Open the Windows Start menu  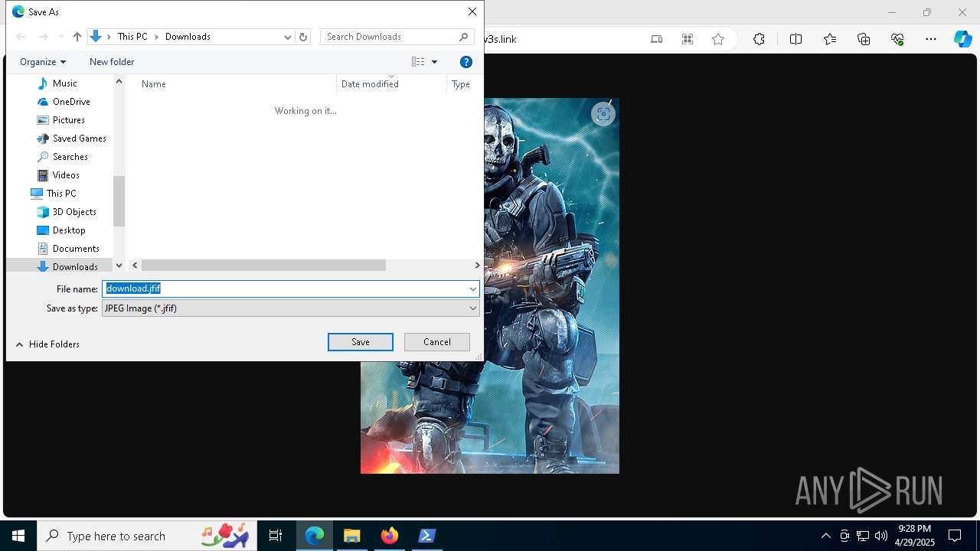[18, 536]
